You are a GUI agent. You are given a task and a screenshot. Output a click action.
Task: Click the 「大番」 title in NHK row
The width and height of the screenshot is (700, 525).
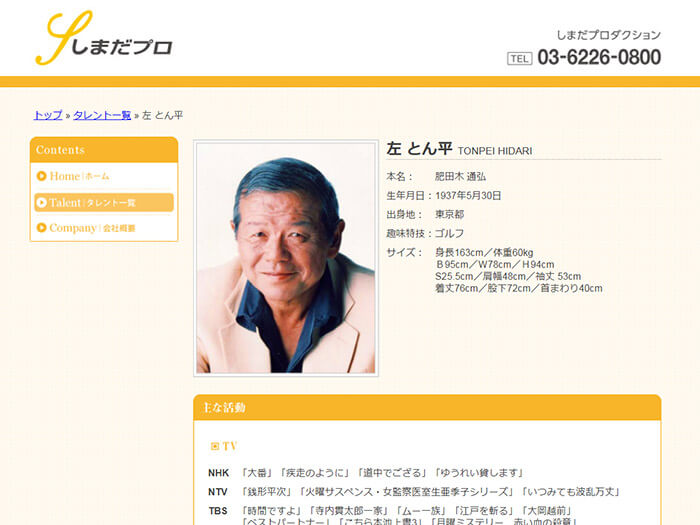(257, 473)
